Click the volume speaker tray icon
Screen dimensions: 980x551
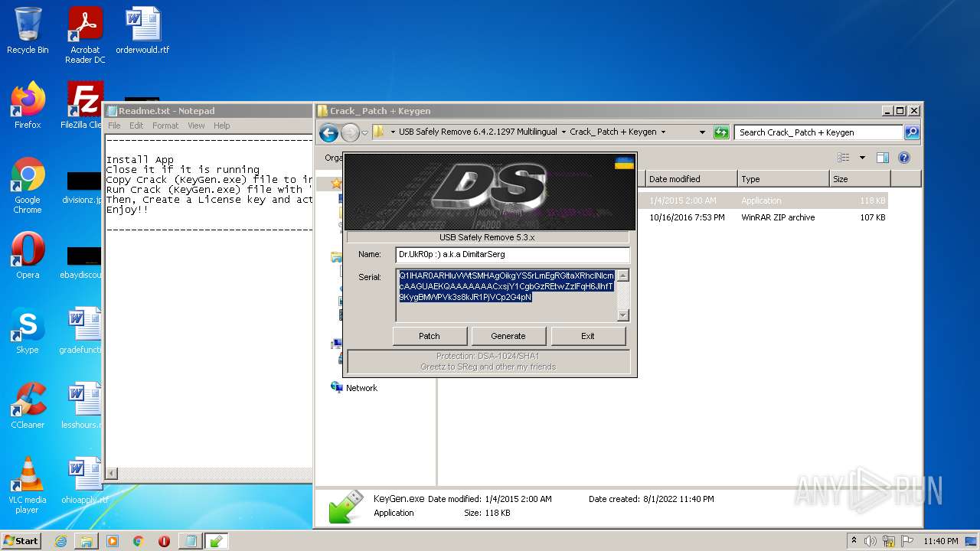(871, 541)
